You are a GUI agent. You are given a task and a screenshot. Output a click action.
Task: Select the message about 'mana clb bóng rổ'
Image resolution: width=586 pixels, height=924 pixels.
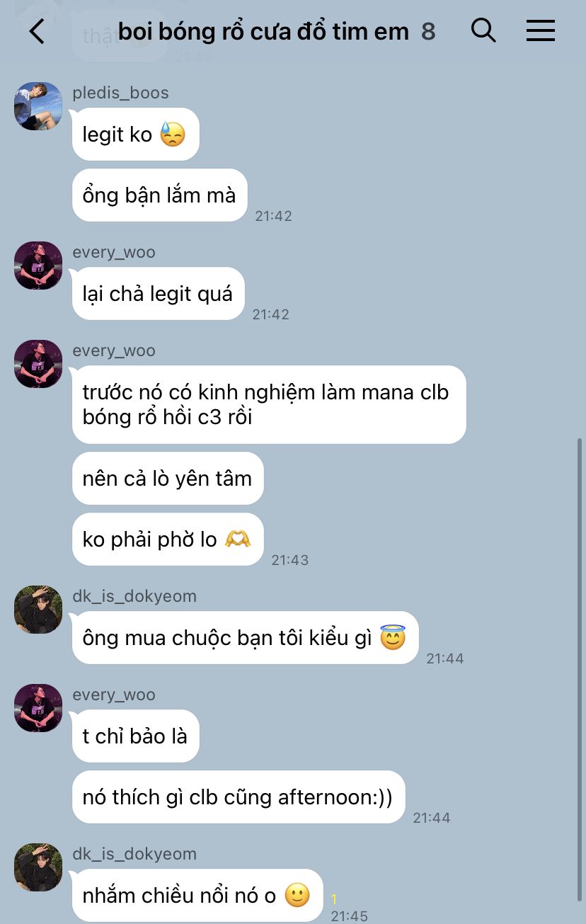click(x=269, y=404)
